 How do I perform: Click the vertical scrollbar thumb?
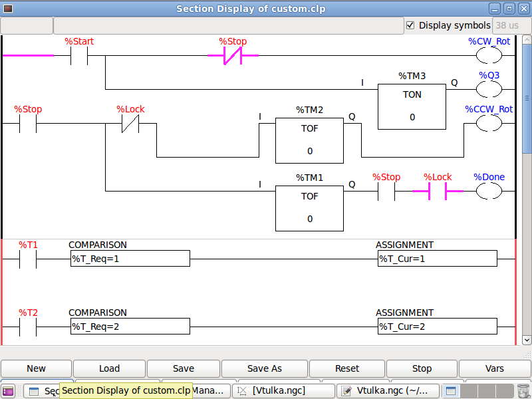pos(527,98)
